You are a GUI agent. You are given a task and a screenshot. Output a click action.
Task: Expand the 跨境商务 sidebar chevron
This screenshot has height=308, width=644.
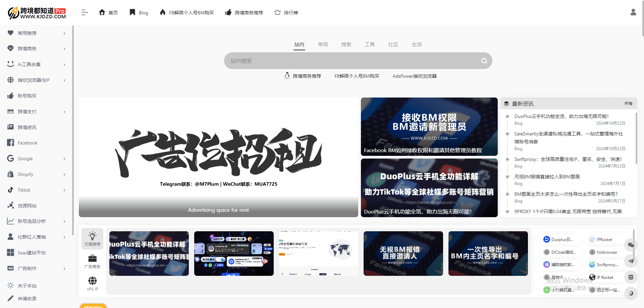click(64, 49)
